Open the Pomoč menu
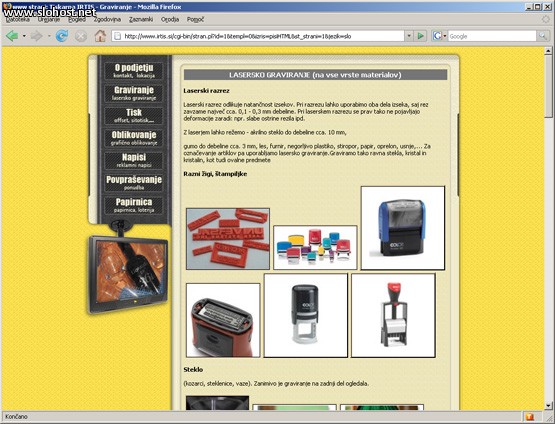Screen dimensions: 555x424 pyautogui.click(x=195, y=19)
